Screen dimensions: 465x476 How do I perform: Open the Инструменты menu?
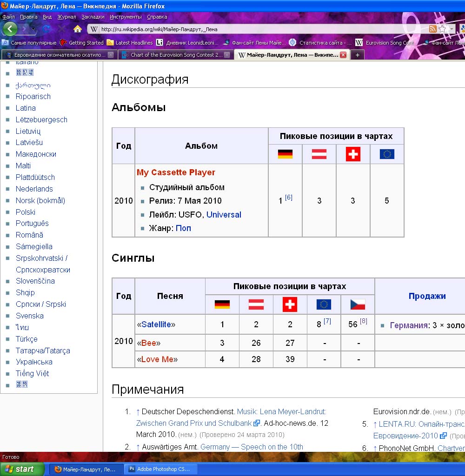click(x=126, y=17)
